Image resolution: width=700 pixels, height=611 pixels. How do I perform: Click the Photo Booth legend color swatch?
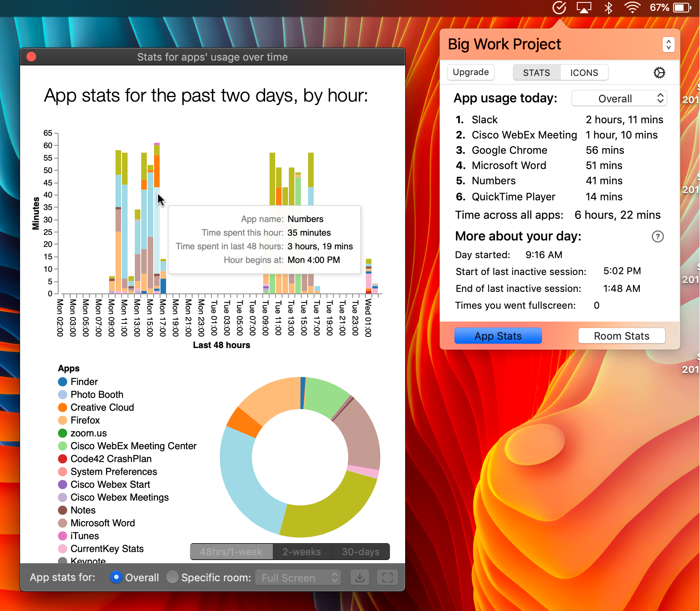pos(63,395)
